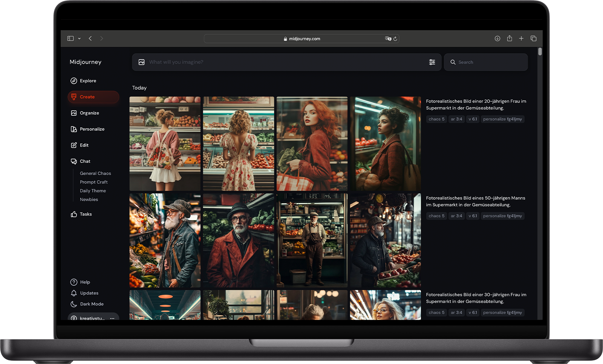
Task: Click the image upload icon in prompt bar
Action: (x=141, y=62)
